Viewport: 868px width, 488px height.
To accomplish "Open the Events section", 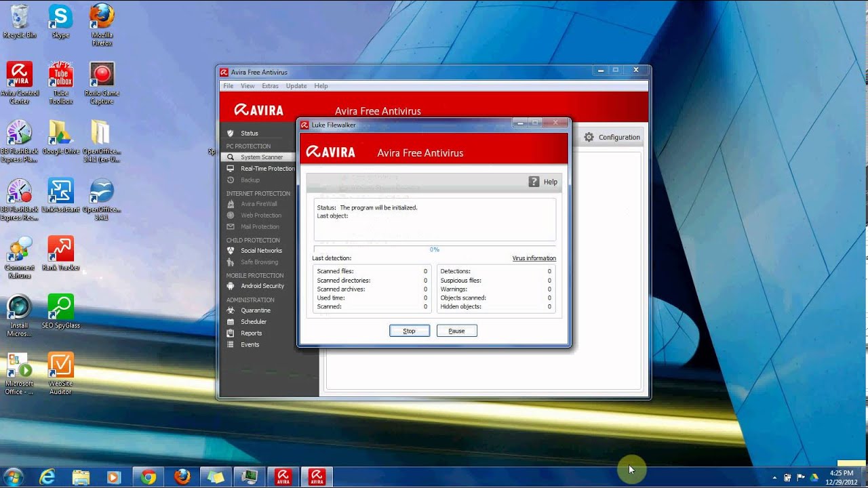I will pos(250,345).
